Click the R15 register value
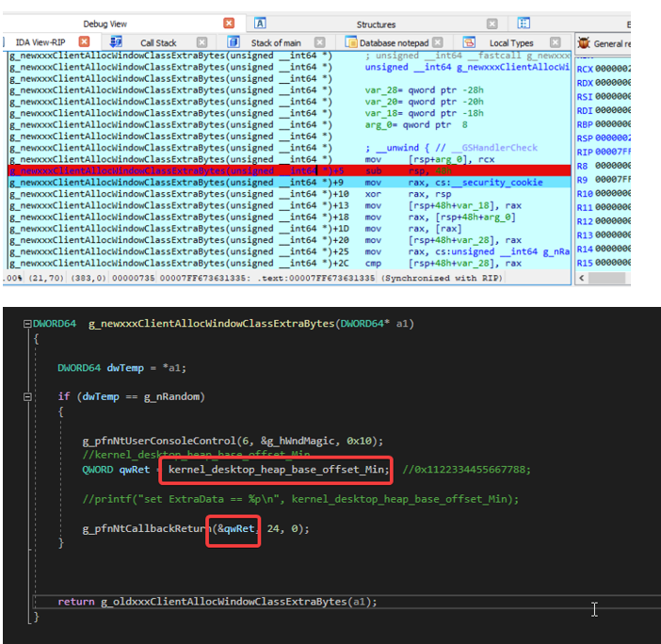661x644 pixels. click(x=613, y=263)
